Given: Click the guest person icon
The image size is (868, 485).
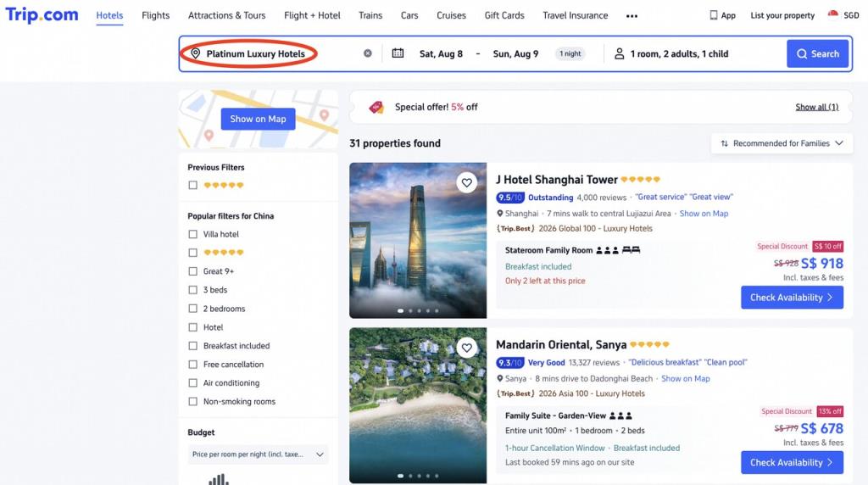Looking at the screenshot, I should click(620, 53).
